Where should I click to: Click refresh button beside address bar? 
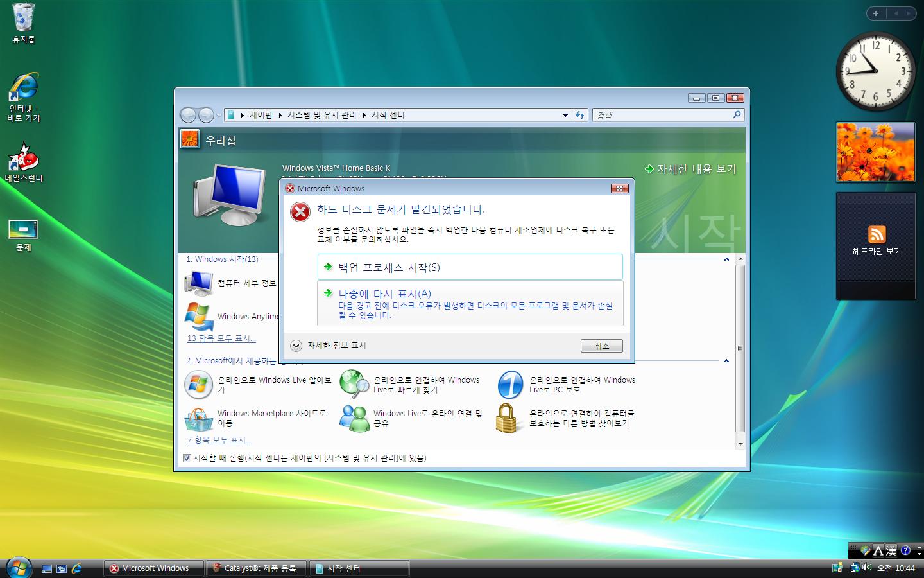click(x=580, y=115)
